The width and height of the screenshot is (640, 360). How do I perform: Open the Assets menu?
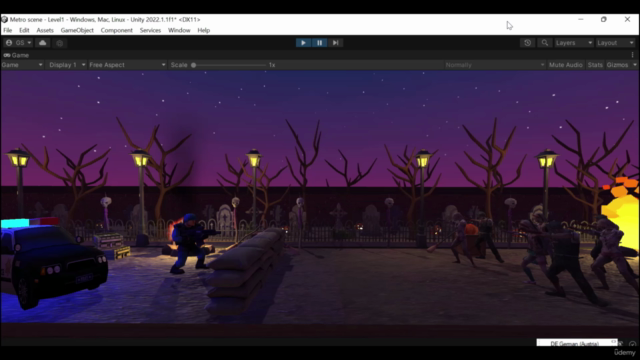click(x=45, y=30)
